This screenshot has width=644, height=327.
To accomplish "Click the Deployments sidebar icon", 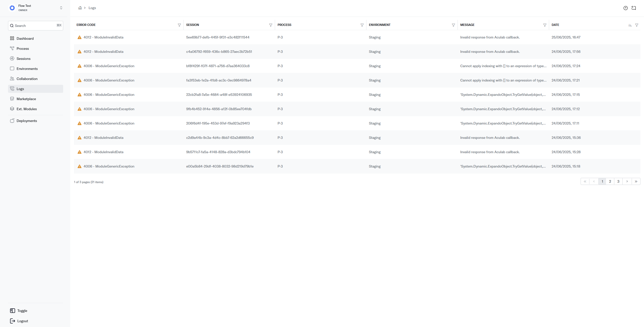I will (12, 121).
